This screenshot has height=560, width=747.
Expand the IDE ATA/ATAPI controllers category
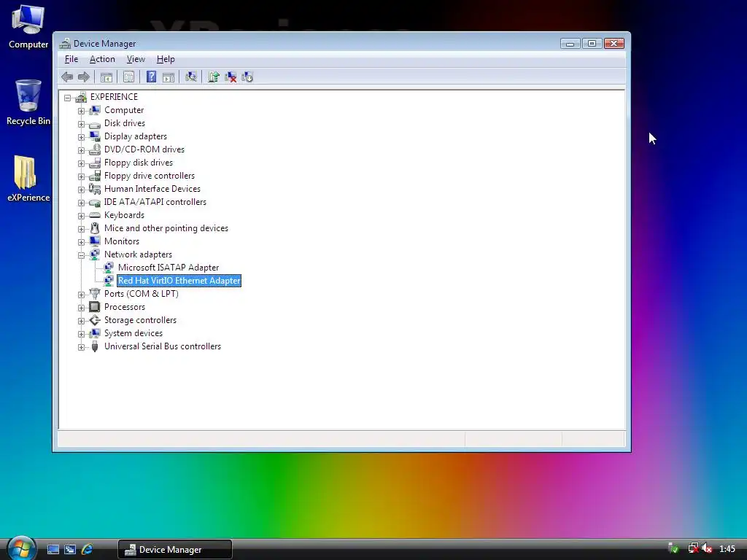82,203
